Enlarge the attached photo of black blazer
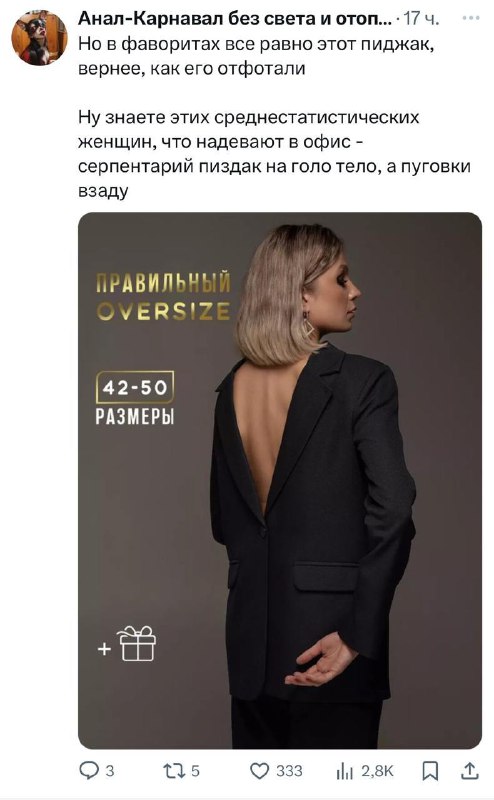The height and width of the screenshot is (800, 494). (x=280, y=480)
